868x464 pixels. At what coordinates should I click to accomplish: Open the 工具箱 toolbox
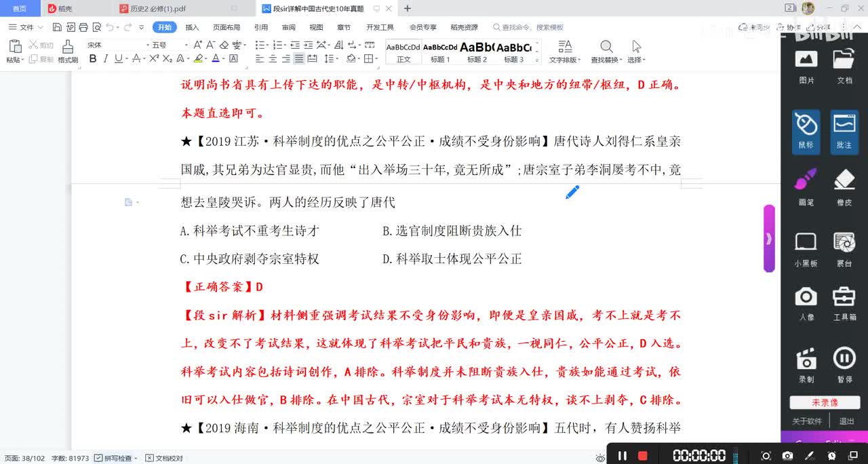[x=844, y=303]
